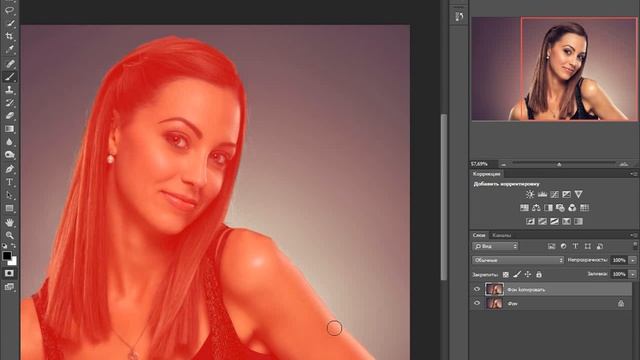Select the 'Фон копировать' layer
Viewport: 640px width, 360px height.
551,289
